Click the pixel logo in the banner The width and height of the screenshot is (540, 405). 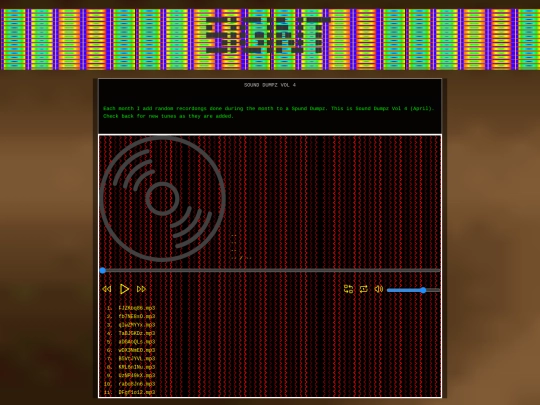[268, 35]
